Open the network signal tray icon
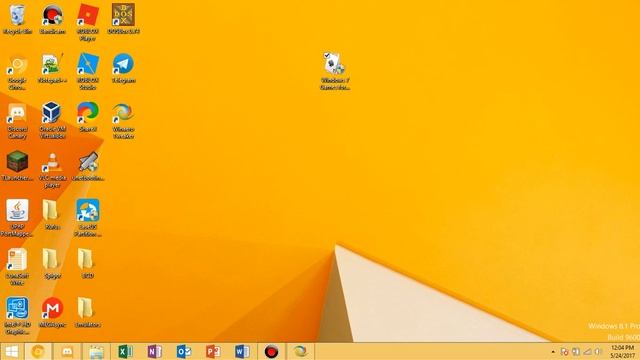The height and width of the screenshot is (360, 640). [x=587, y=351]
